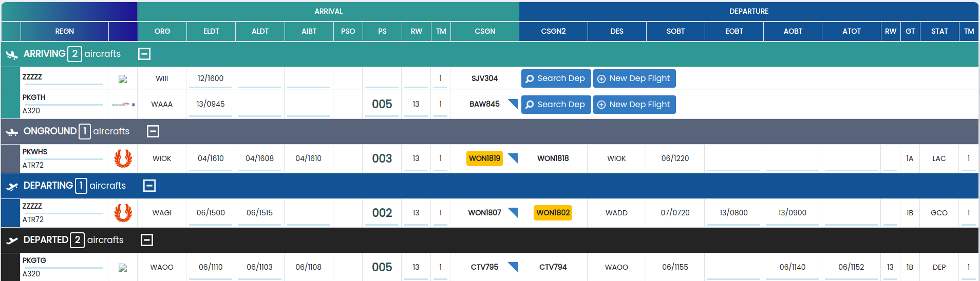Click Search Dep for flight SJV304
The width and height of the screenshot is (980, 281).
pyautogui.click(x=556, y=78)
